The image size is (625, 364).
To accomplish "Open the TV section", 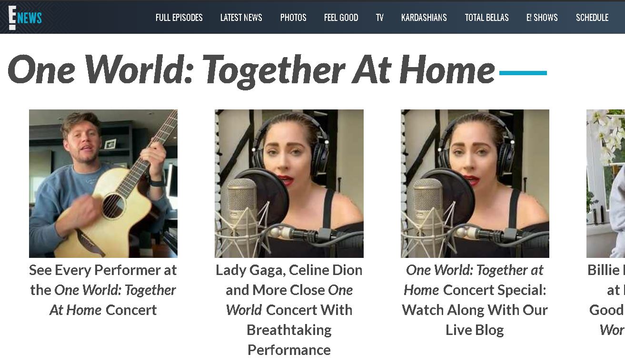I will (x=379, y=18).
